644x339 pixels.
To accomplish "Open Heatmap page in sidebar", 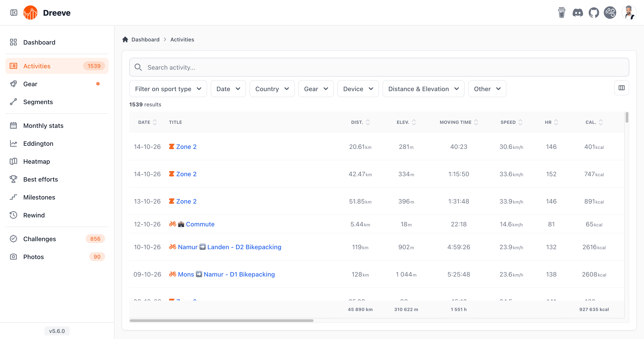I will pos(57,161).
